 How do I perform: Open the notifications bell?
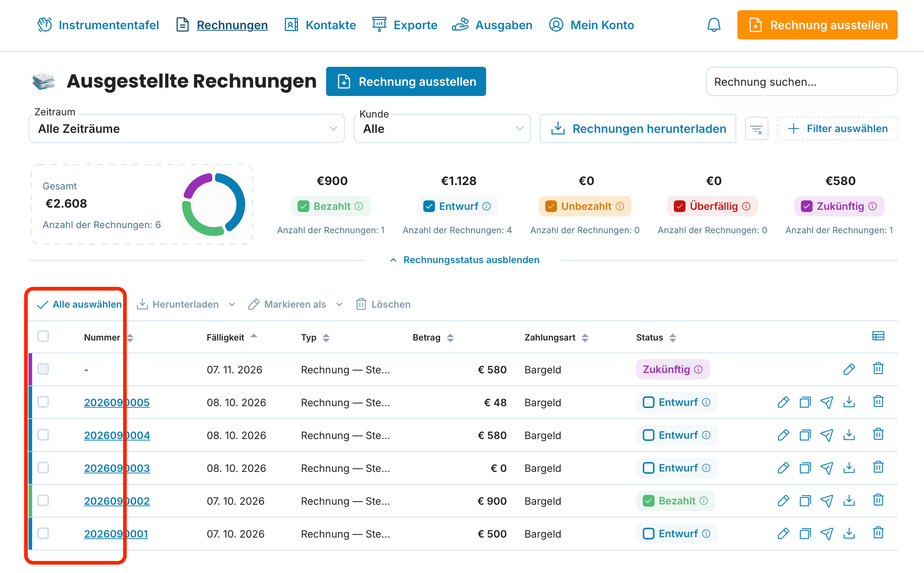point(714,25)
